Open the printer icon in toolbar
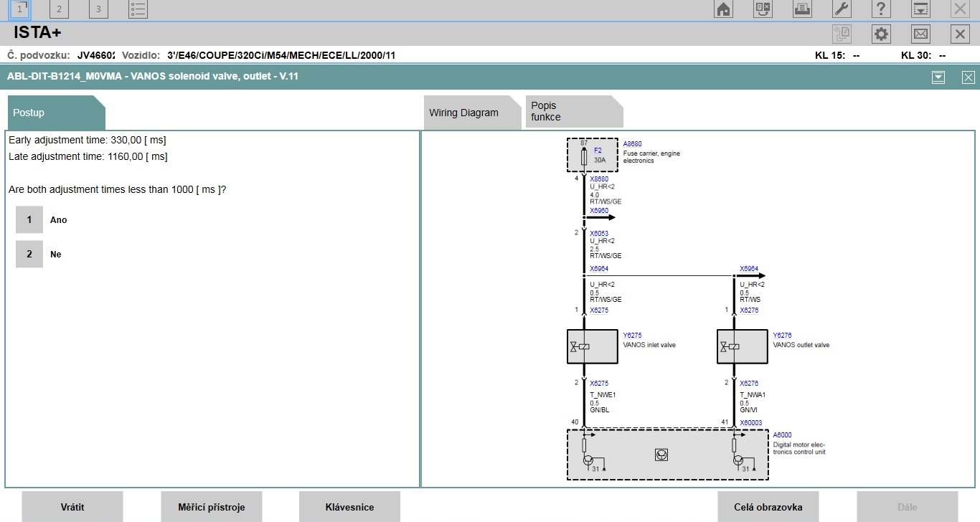 coord(801,9)
